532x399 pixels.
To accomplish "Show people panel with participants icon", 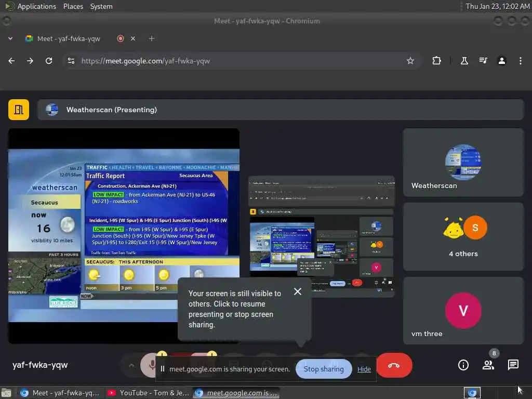I will click(488, 365).
